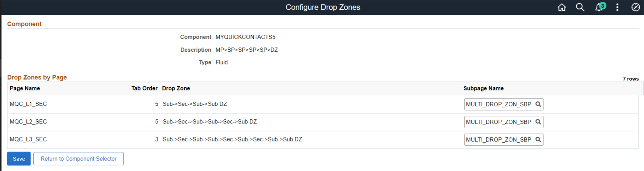Open global search magnifier in header
The height and width of the screenshot is (171, 644).
pyautogui.click(x=580, y=7)
